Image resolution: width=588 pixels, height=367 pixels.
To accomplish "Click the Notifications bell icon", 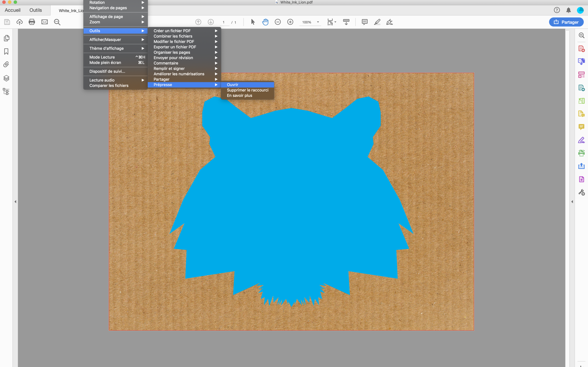I will point(569,10).
